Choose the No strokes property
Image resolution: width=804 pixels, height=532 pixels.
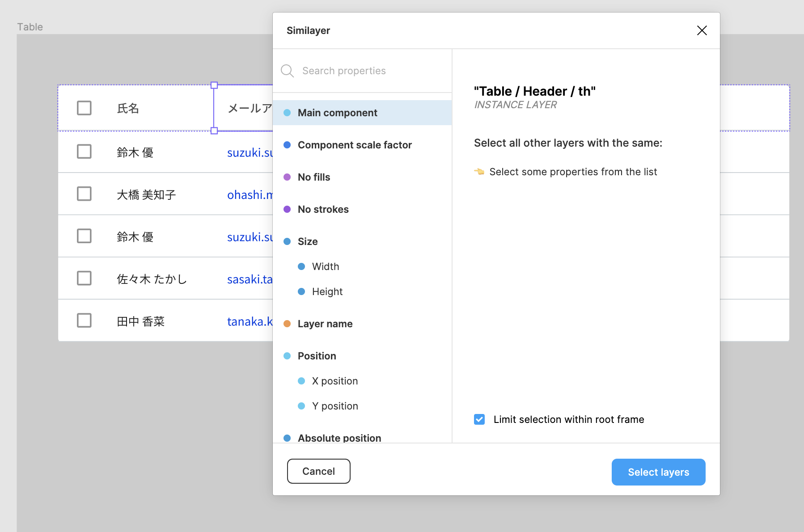point(323,209)
